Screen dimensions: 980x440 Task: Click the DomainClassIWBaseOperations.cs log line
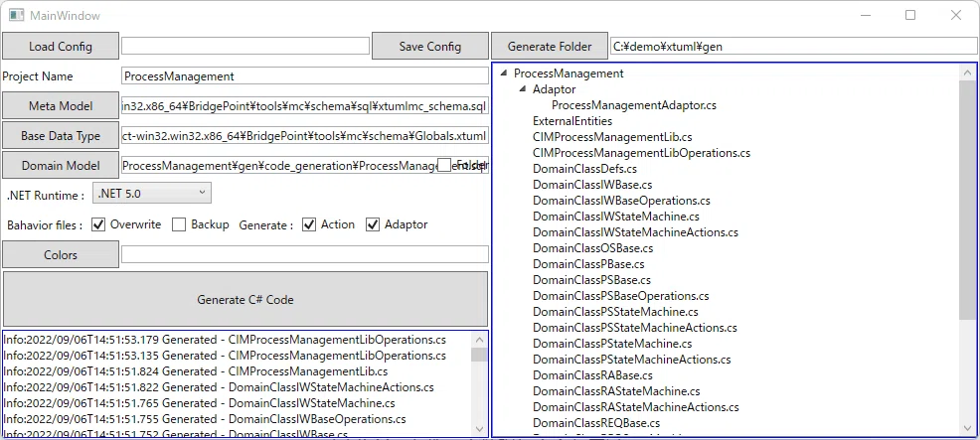(x=205, y=419)
